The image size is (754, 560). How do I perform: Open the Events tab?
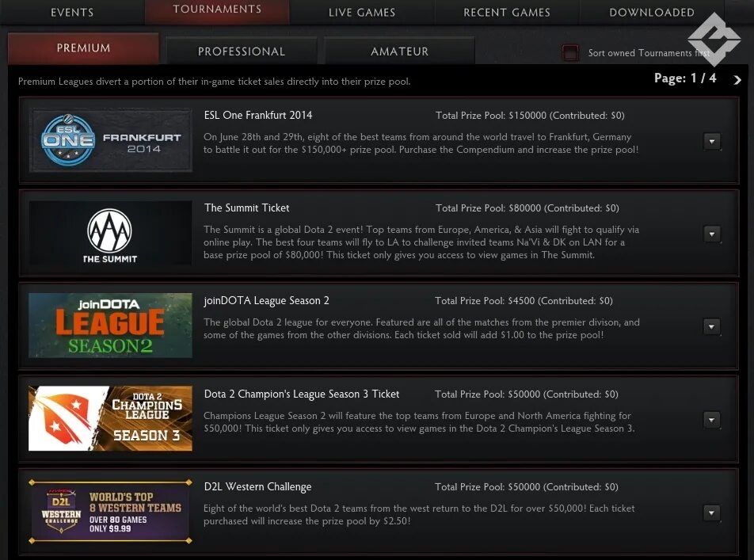(72, 12)
